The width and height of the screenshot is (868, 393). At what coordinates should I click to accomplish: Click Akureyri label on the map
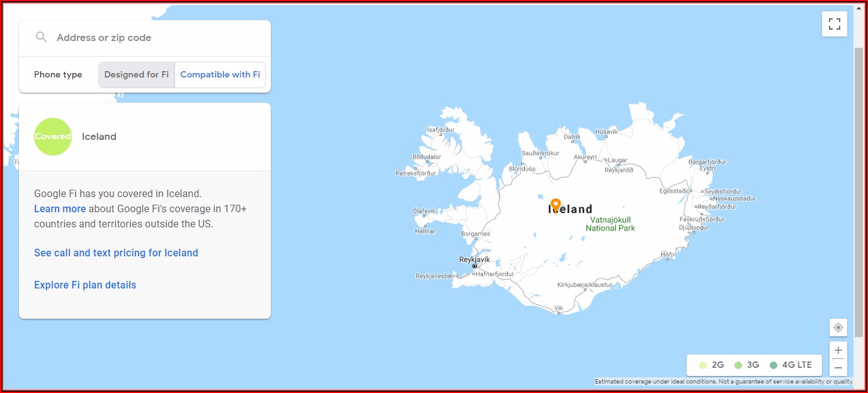click(x=585, y=157)
